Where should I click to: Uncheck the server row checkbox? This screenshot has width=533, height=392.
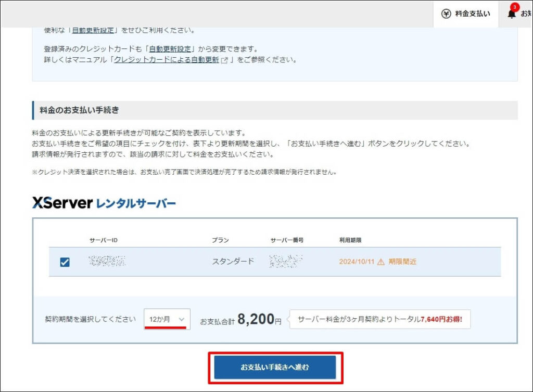pos(65,262)
